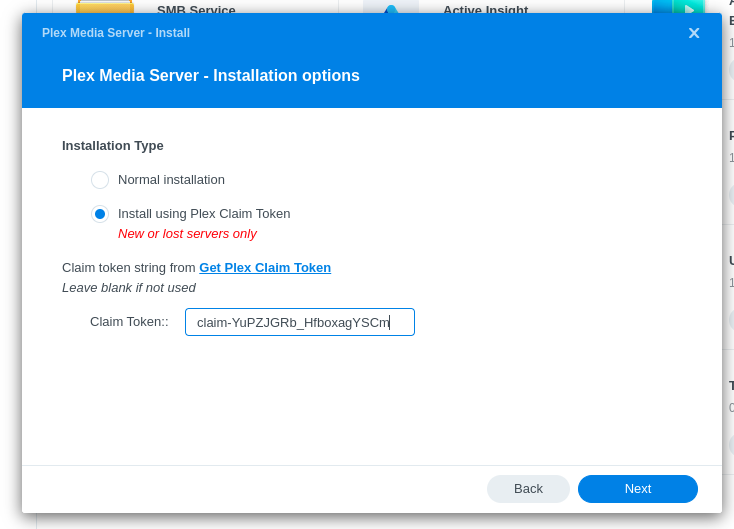Viewport: 734px width, 529px height.
Task: Click the 'Claim Token::' field label
Action: 129,322
